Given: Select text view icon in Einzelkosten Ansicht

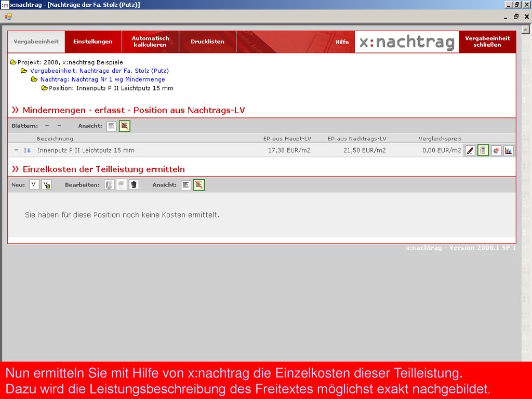Looking at the screenshot, I should tap(186, 185).
